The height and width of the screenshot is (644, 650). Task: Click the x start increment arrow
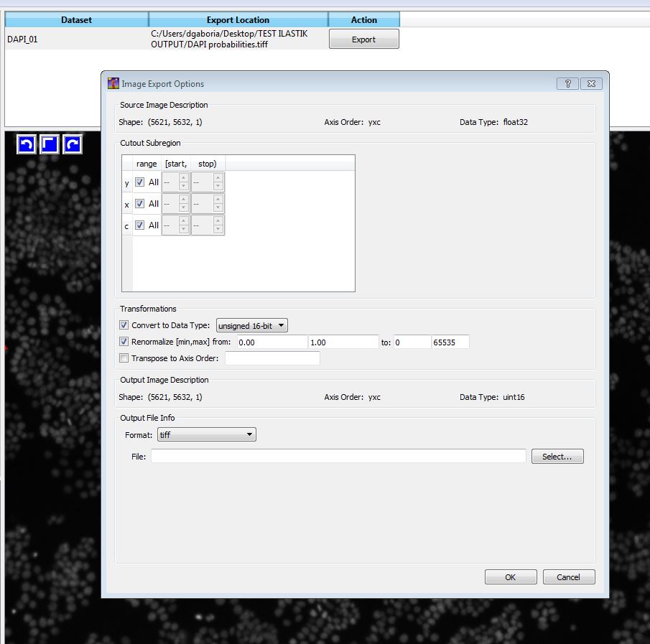point(183,200)
